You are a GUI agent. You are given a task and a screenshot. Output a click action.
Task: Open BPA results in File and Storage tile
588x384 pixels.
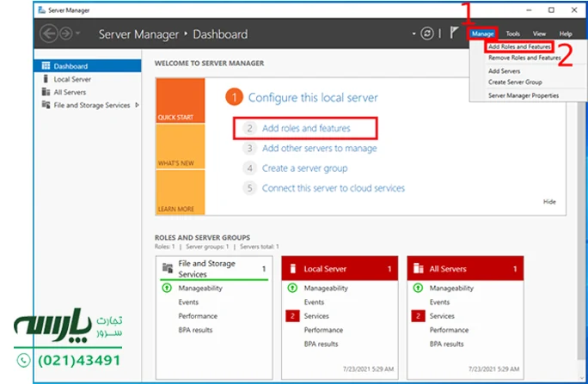[x=195, y=330]
